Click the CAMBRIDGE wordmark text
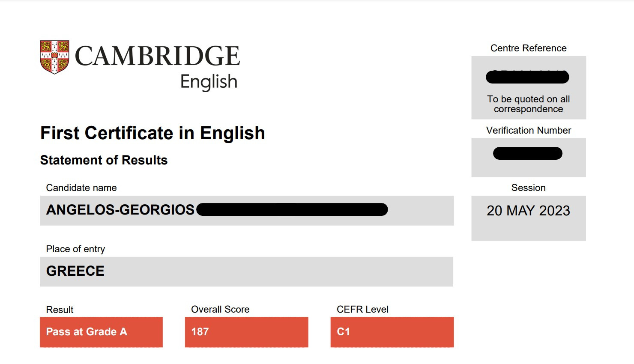 tap(157, 56)
